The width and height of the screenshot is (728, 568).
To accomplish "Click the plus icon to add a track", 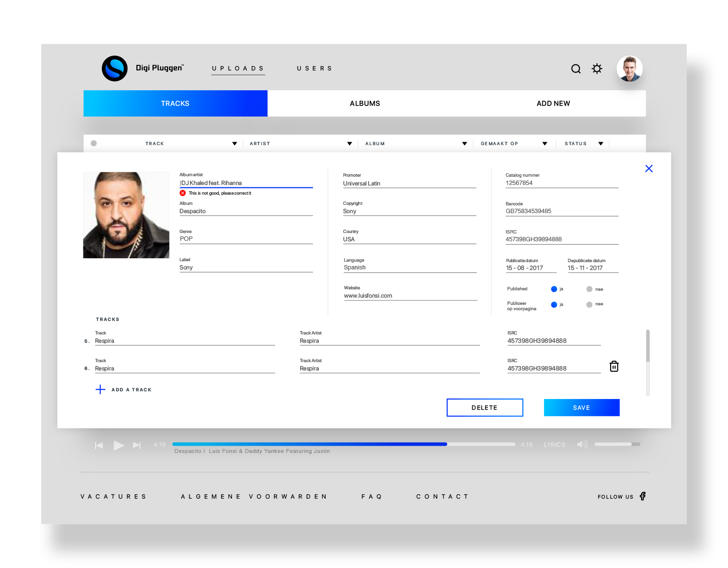I will (100, 389).
